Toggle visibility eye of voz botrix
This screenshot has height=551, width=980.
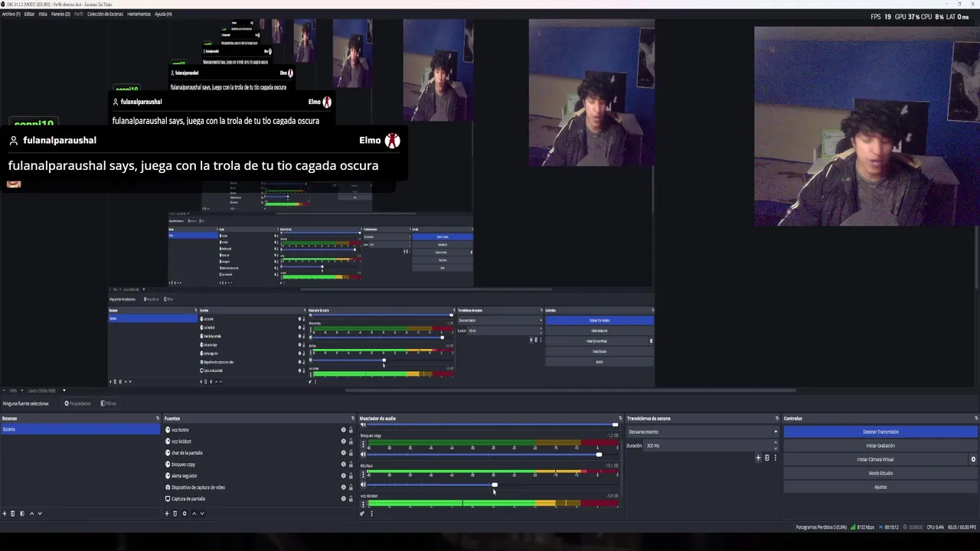[x=343, y=430]
